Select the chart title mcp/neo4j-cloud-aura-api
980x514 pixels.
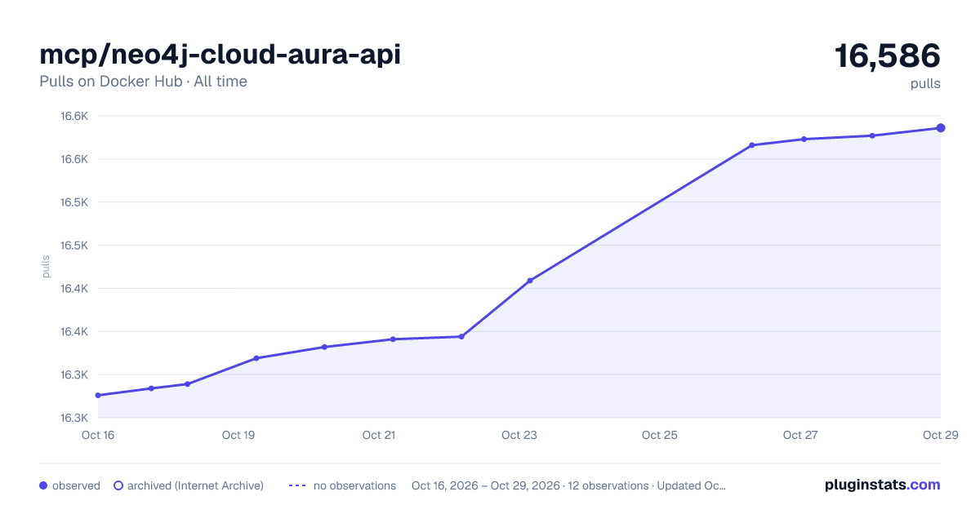coord(220,55)
